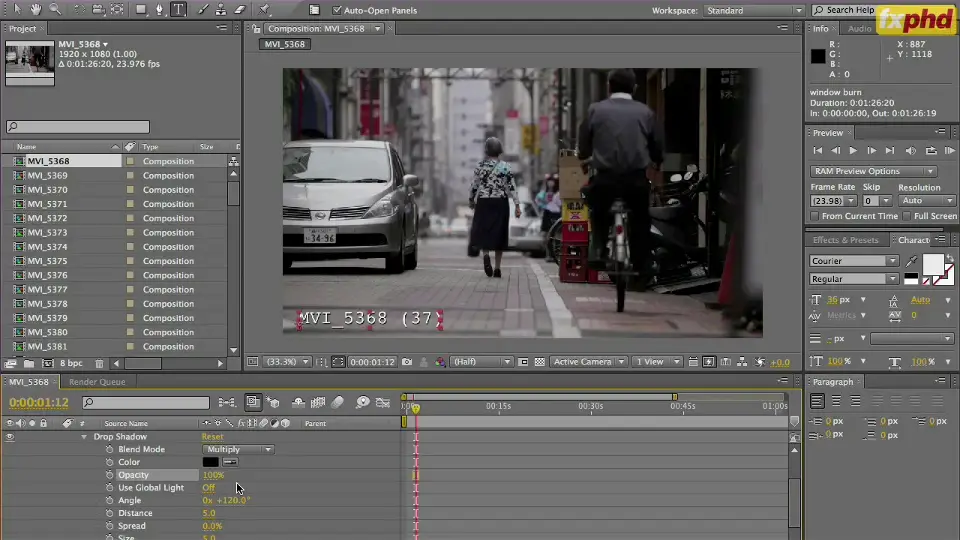Play the preview
The width and height of the screenshot is (960, 540).
pyautogui.click(x=853, y=150)
